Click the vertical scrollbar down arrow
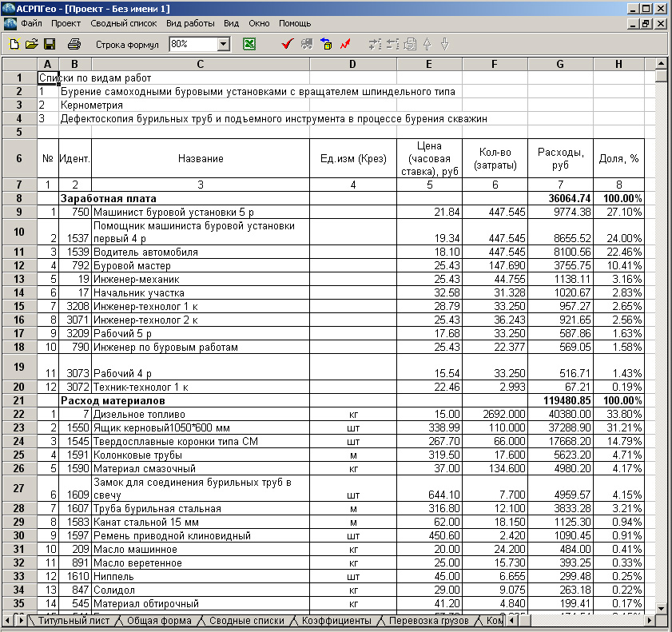Screen dimensions: 672x632 661,609
